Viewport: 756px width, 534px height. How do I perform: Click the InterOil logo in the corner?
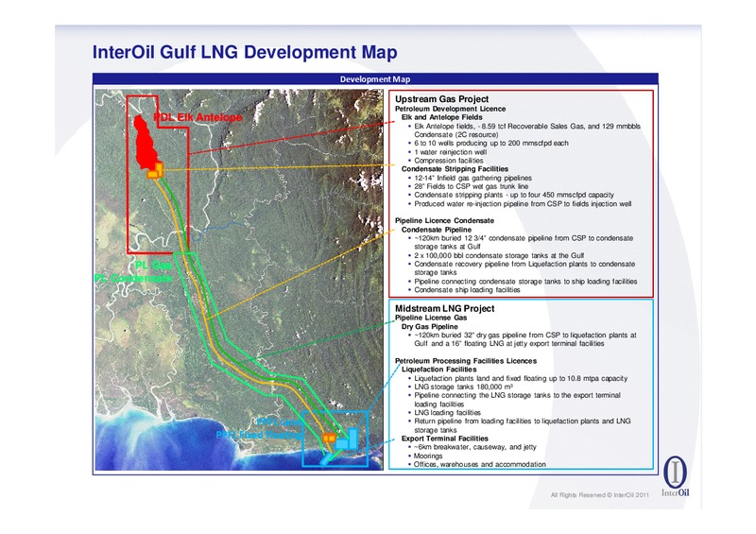676,476
